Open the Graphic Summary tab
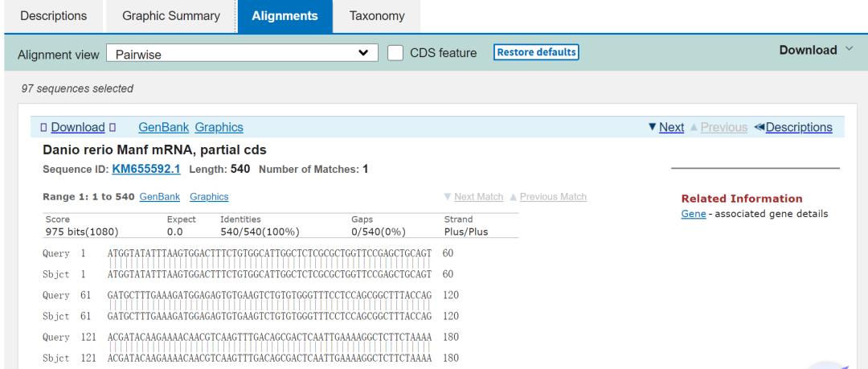 point(170,15)
